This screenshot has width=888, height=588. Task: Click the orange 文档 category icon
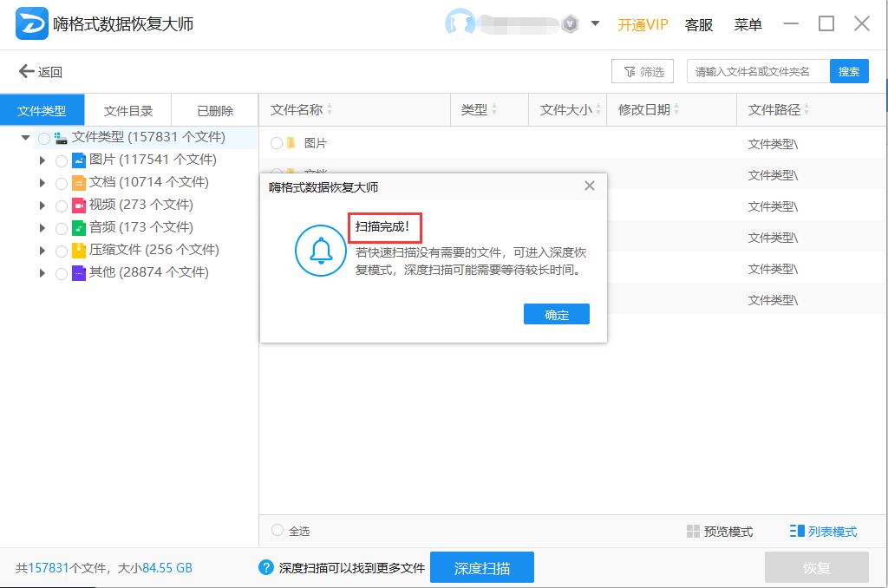click(x=79, y=183)
